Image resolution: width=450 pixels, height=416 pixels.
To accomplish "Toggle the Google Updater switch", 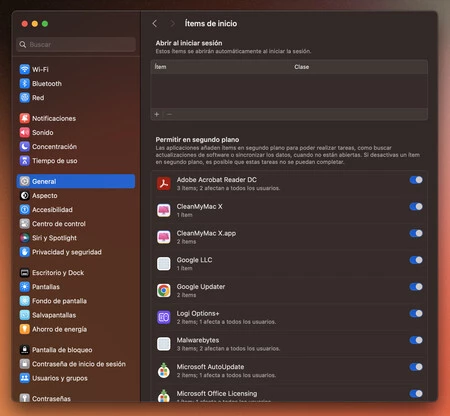I will [x=416, y=287].
